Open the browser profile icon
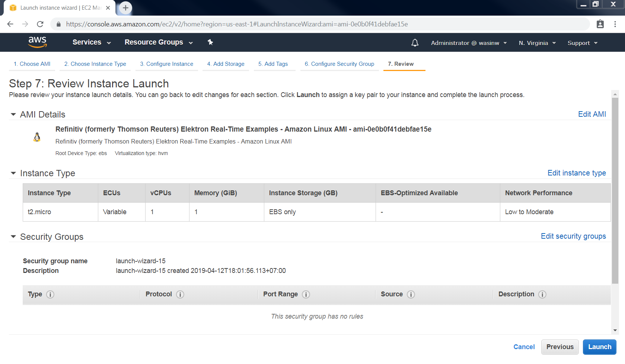Viewport: 625px width, 364px height. click(x=600, y=24)
